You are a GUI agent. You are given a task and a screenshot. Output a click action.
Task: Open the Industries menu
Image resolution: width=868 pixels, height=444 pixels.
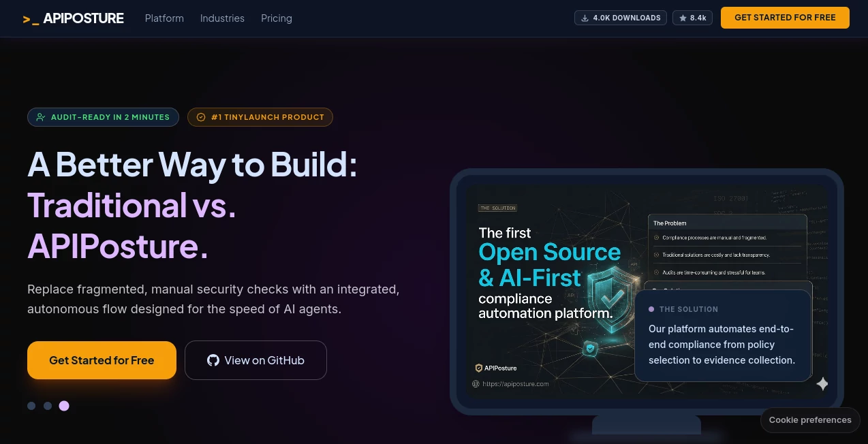click(x=222, y=18)
